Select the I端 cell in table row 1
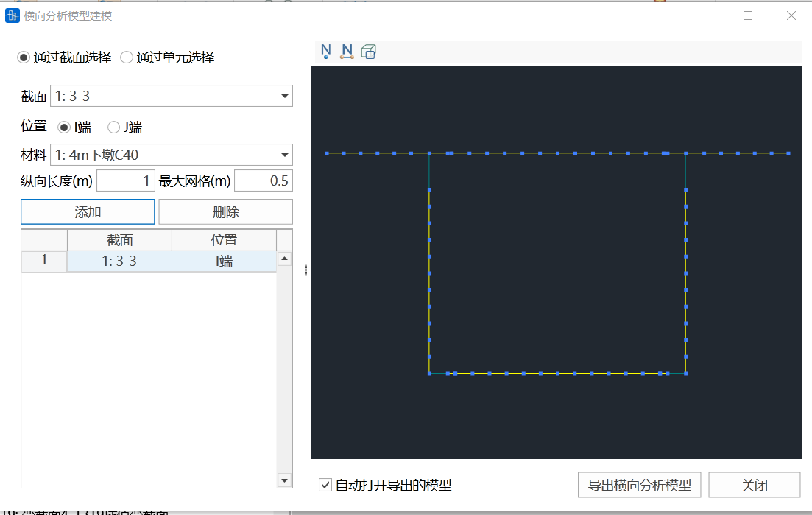Image resolution: width=812 pixels, height=515 pixels. point(225,261)
